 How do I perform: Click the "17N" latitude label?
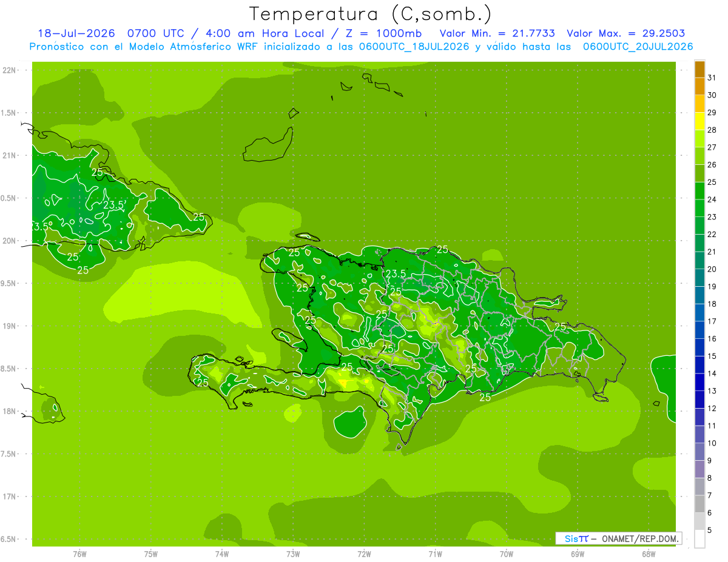pyautogui.click(x=10, y=497)
